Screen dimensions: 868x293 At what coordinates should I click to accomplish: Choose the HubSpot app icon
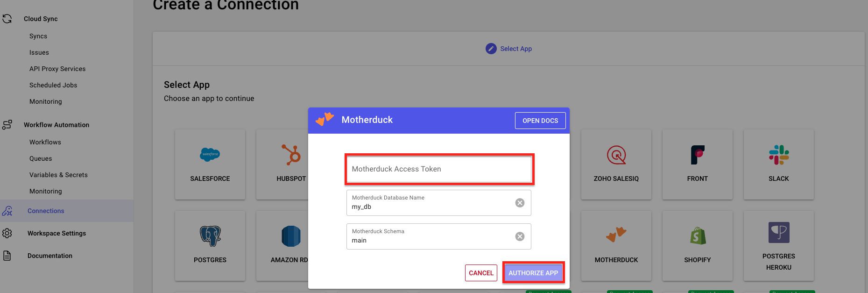(x=291, y=155)
